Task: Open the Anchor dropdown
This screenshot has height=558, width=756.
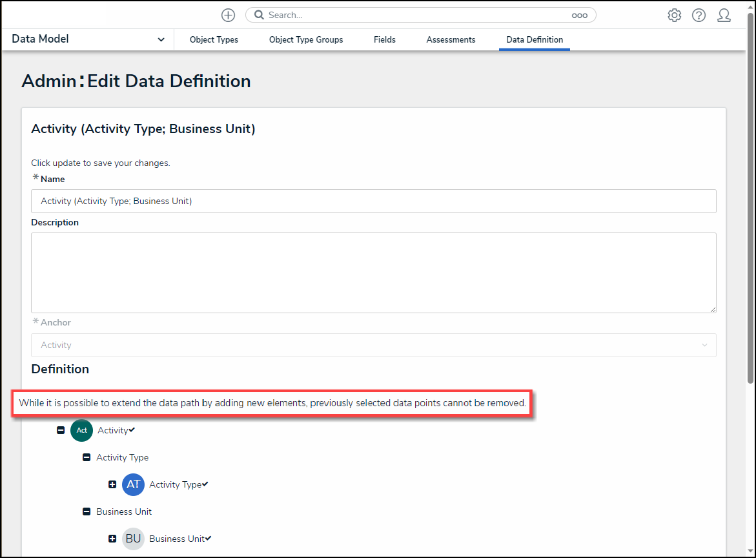Action: pyautogui.click(x=373, y=345)
